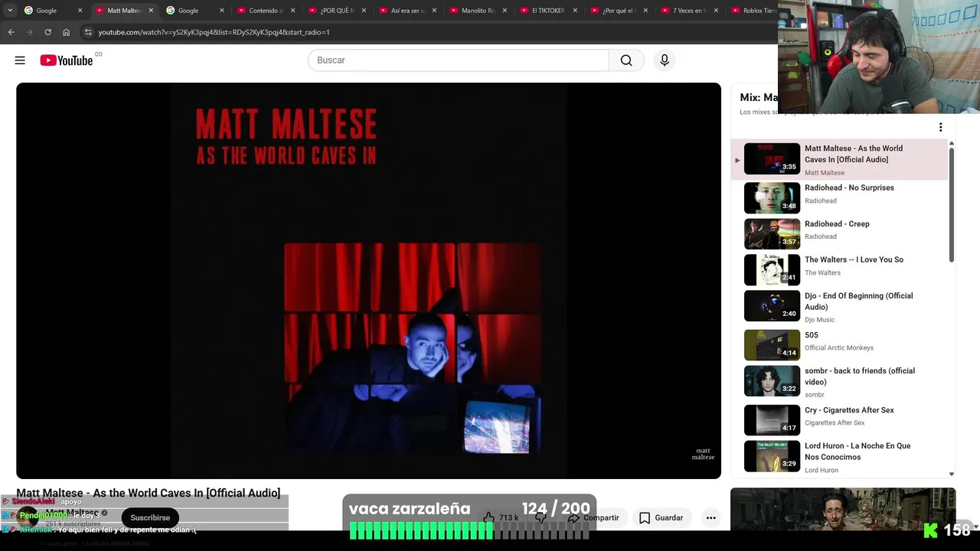Open the recommended video thumbnail below playlist
Image resolution: width=980 pixels, height=551 pixels.
pos(843,509)
